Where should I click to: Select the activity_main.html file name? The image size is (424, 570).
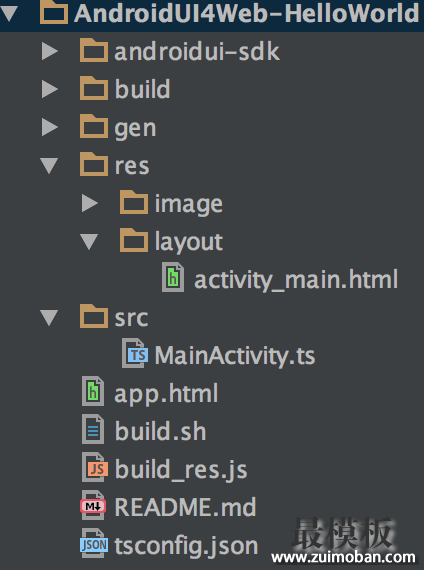(296, 280)
